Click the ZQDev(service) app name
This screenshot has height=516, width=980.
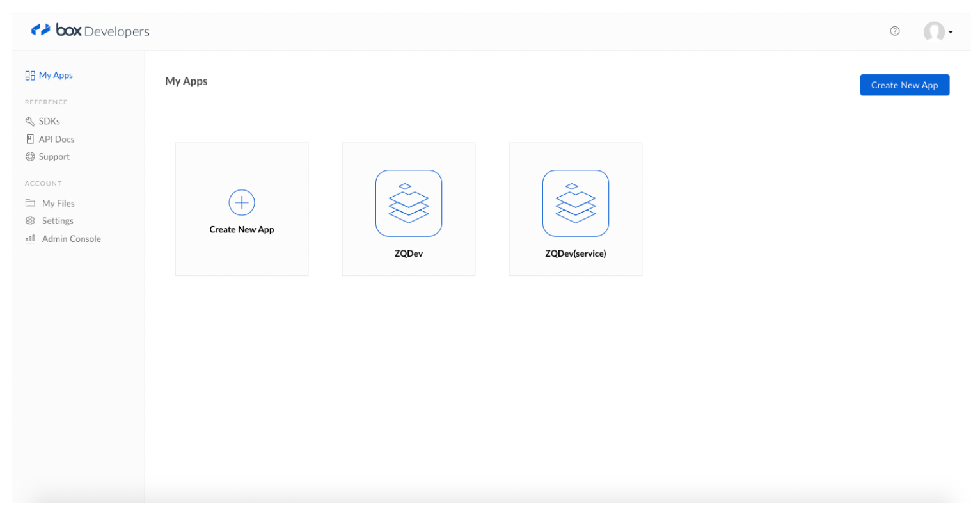[x=576, y=254]
